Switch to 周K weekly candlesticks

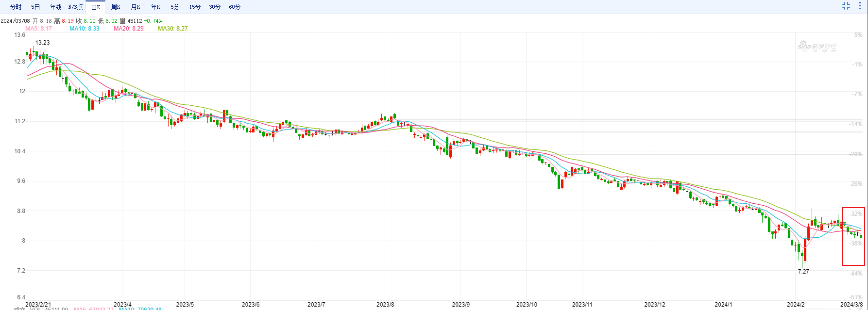click(116, 7)
